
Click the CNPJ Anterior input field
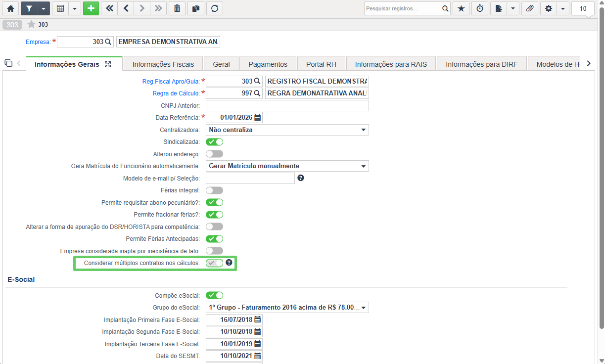287,105
